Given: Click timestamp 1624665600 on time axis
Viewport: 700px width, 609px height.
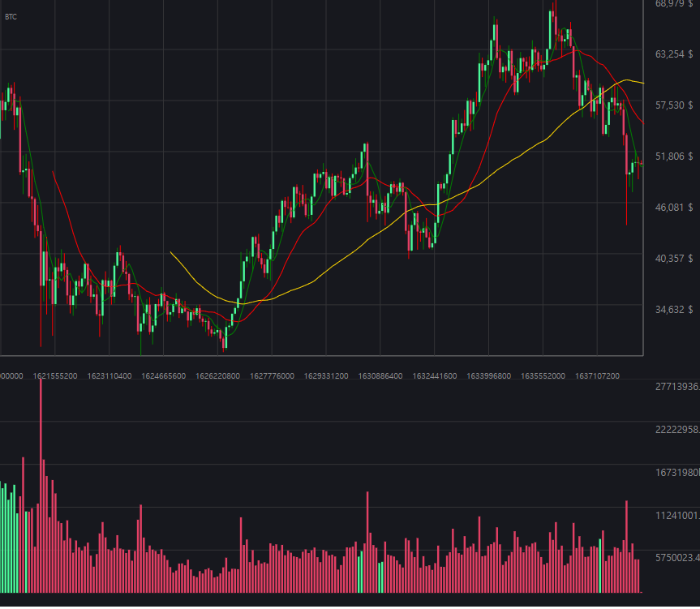Looking at the screenshot, I should tap(163, 376).
